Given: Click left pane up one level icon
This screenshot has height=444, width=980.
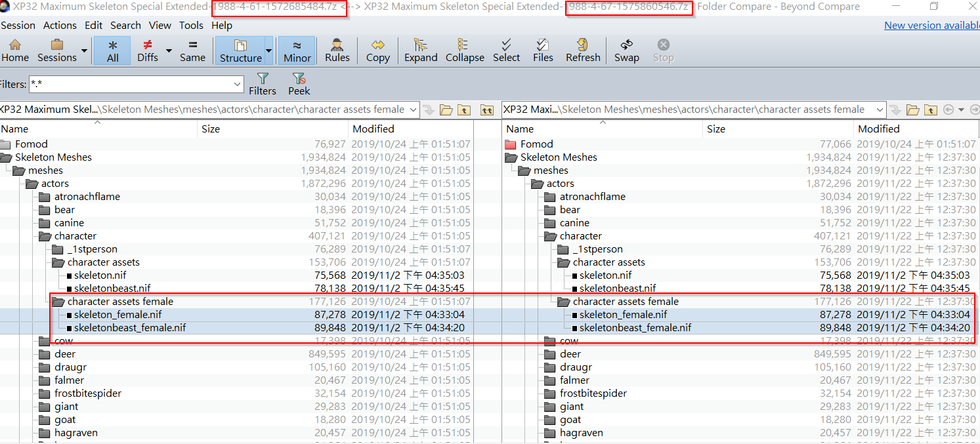Looking at the screenshot, I should [464, 110].
